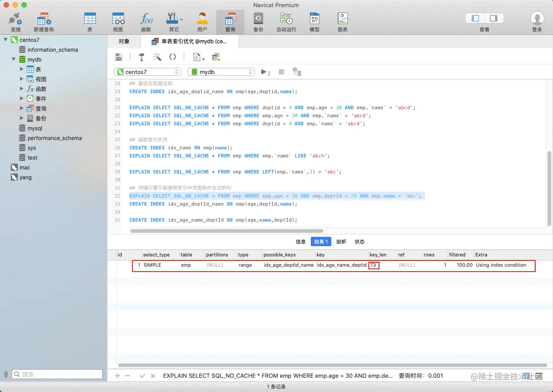Viewport: 553px width, 392px height.
Task: Open the mydb database dropdown
Action: tap(221, 72)
